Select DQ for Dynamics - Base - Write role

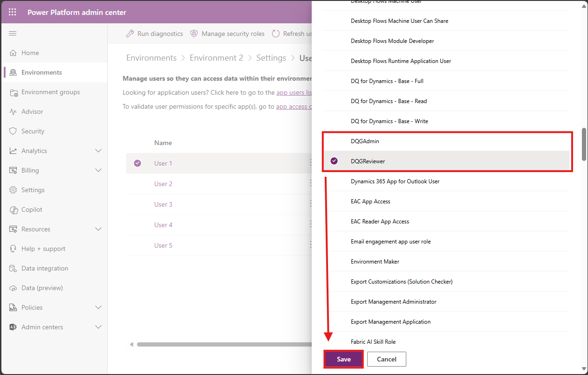[446, 121]
